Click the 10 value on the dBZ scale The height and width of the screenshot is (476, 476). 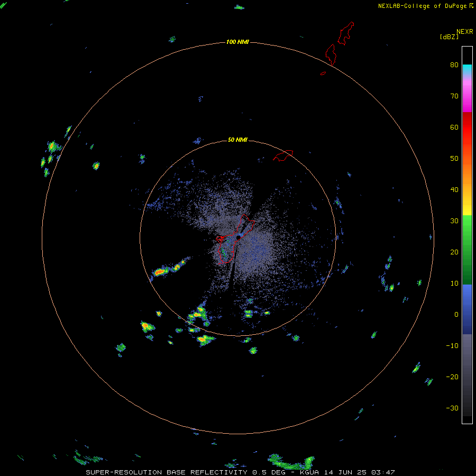click(454, 283)
